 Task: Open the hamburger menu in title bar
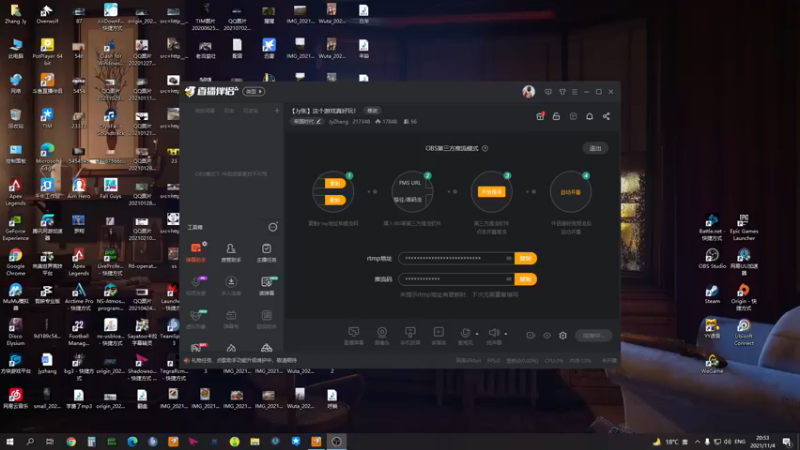point(574,92)
